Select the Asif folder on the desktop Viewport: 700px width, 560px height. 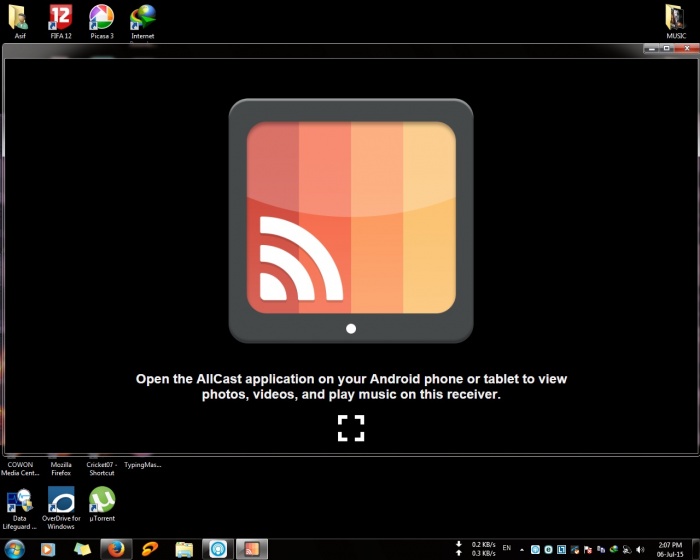(x=20, y=21)
